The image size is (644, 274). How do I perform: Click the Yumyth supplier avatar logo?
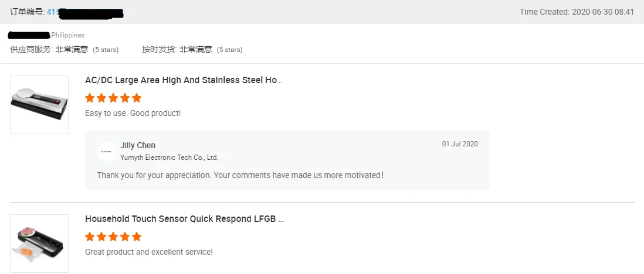pyautogui.click(x=106, y=152)
